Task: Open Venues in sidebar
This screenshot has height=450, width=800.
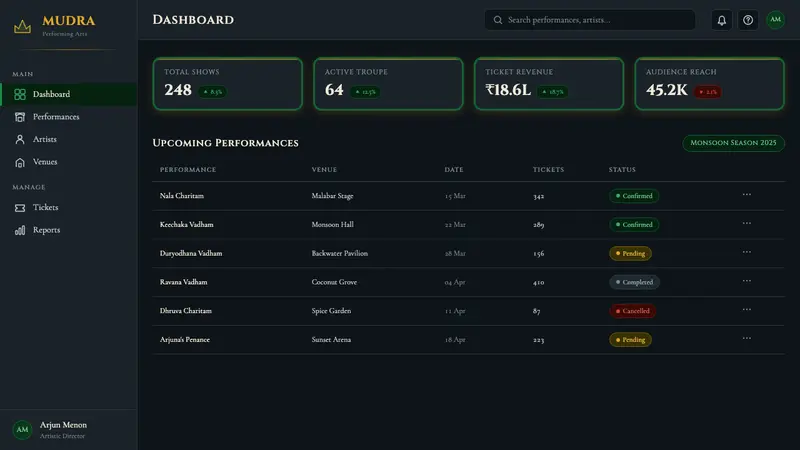Action: pos(69,162)
